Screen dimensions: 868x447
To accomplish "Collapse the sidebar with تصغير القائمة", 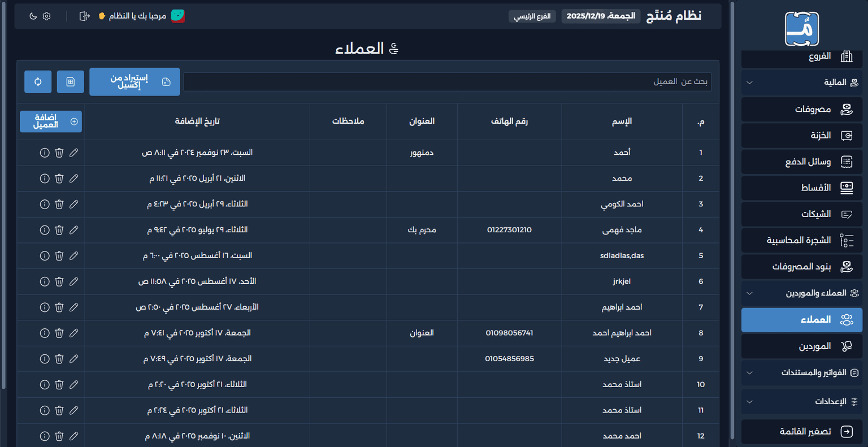I will point(802,432).
